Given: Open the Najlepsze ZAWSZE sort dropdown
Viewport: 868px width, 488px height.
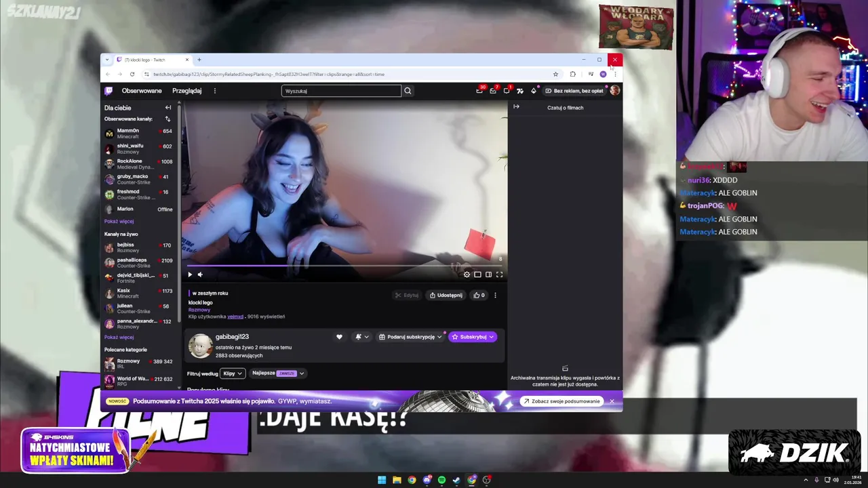Looking at the screenshot, I should pos(278,373).
